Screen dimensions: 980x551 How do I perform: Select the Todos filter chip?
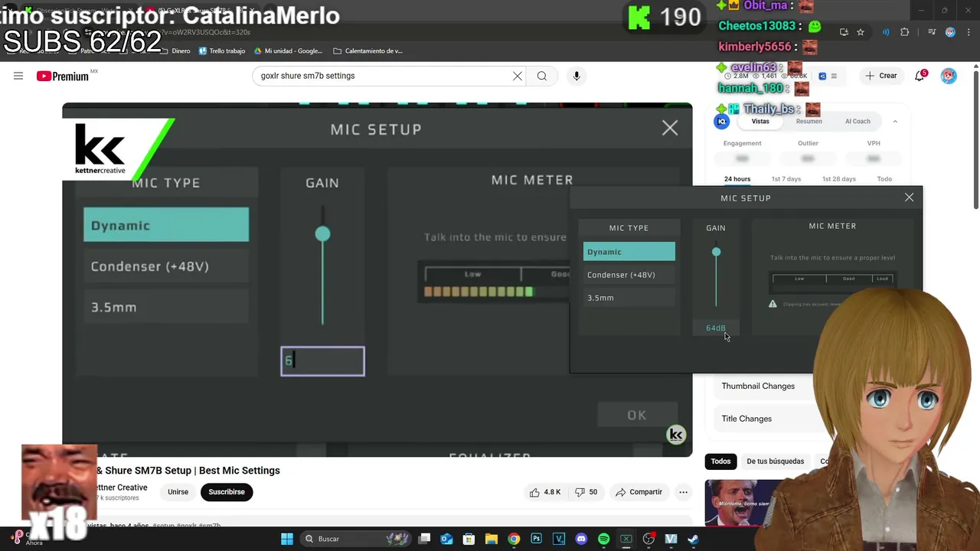(x=720, y=461)
